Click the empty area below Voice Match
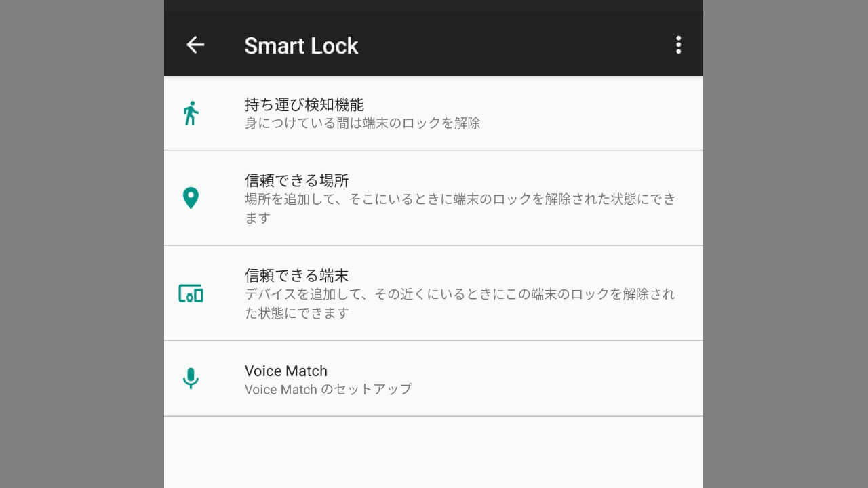This screenshot has height=488, width=868. pyautogui.click(x=434, y=453)
